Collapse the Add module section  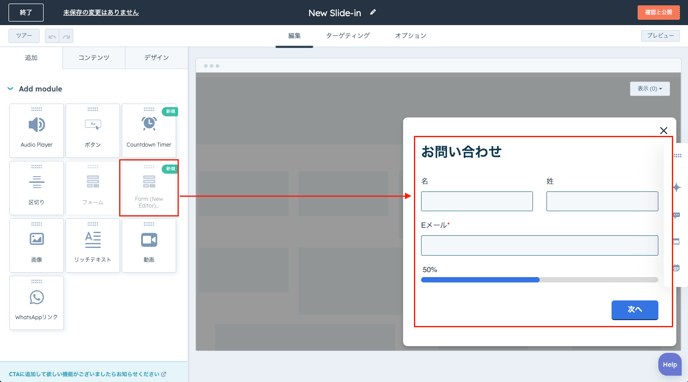click(10, 89)
